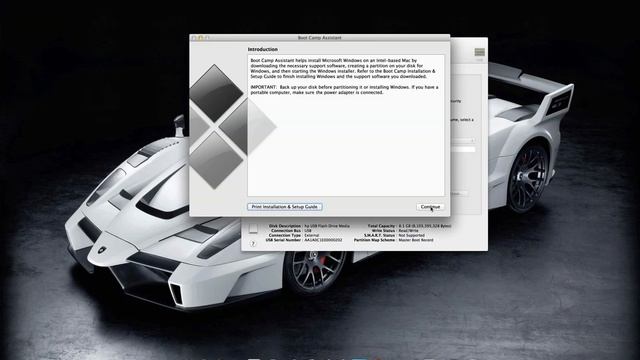Click the help question mark in Disk Utility
The image size is (640, 360).
point(253,244)
